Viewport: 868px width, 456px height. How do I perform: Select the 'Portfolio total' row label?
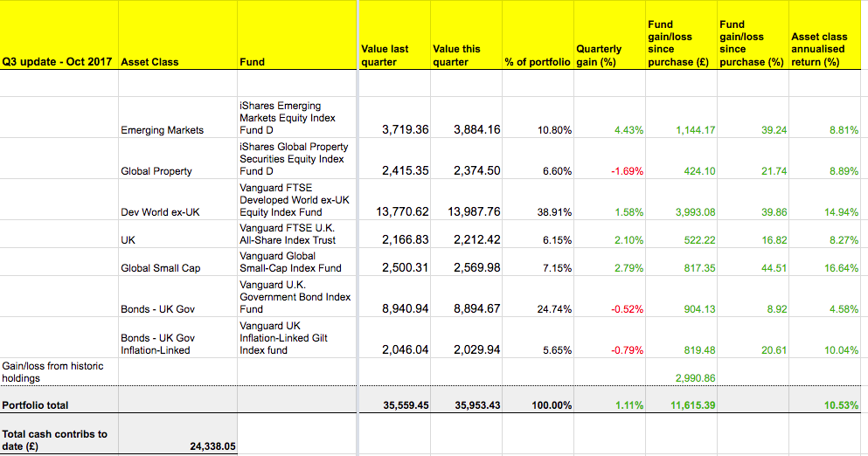(x=36, y=405)
